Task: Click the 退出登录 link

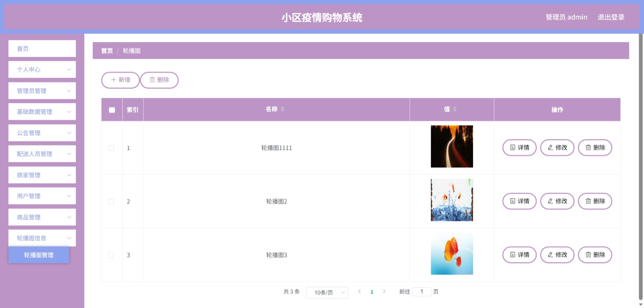Action: 611,17
